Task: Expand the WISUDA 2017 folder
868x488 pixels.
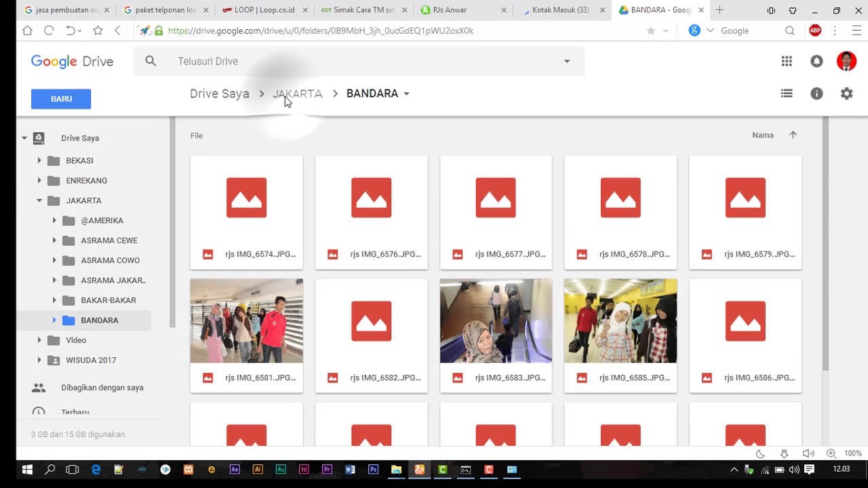Action: coord(39,360)
